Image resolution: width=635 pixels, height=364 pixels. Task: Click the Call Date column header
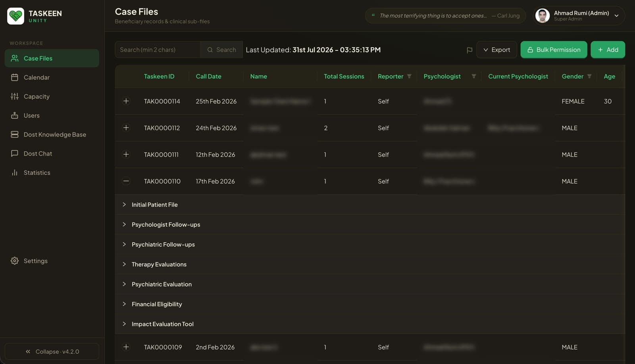(208, 76)
